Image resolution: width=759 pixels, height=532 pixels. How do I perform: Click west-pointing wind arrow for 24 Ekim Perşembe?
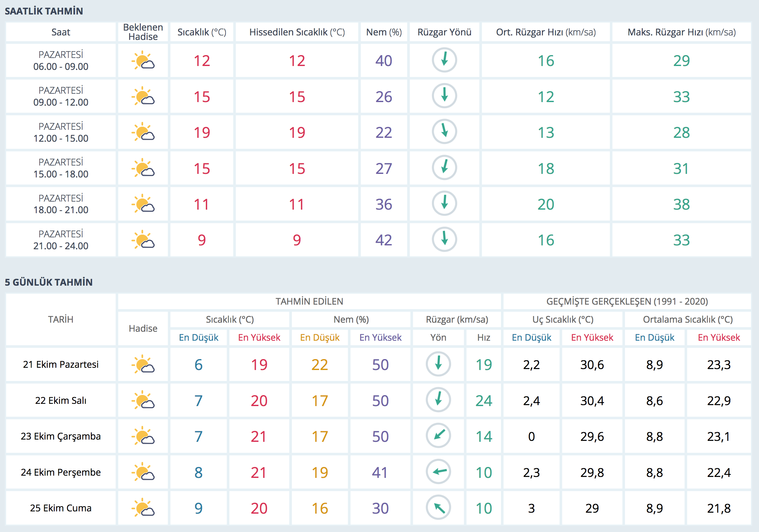(438, 471)
